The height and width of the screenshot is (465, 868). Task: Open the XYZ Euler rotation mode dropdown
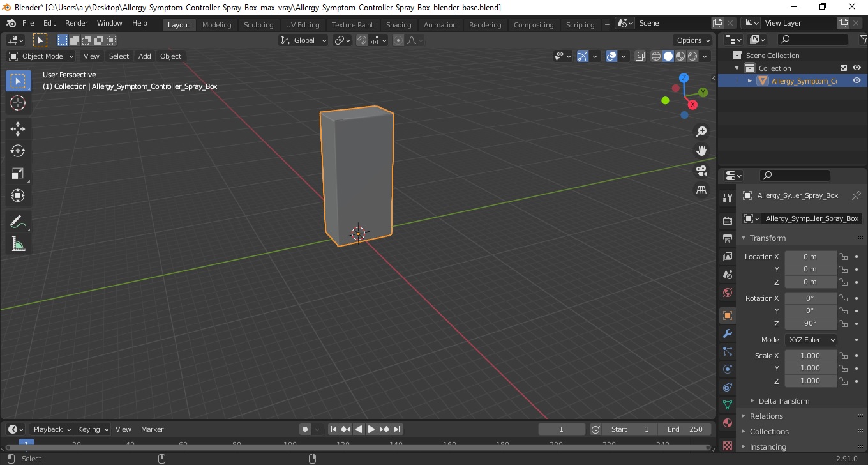pos(811,340)
